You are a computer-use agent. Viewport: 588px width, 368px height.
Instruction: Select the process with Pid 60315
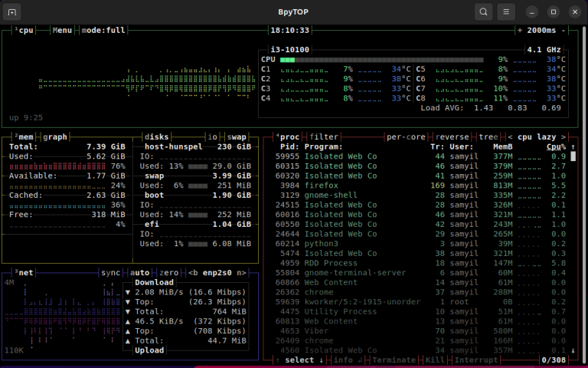420,166
